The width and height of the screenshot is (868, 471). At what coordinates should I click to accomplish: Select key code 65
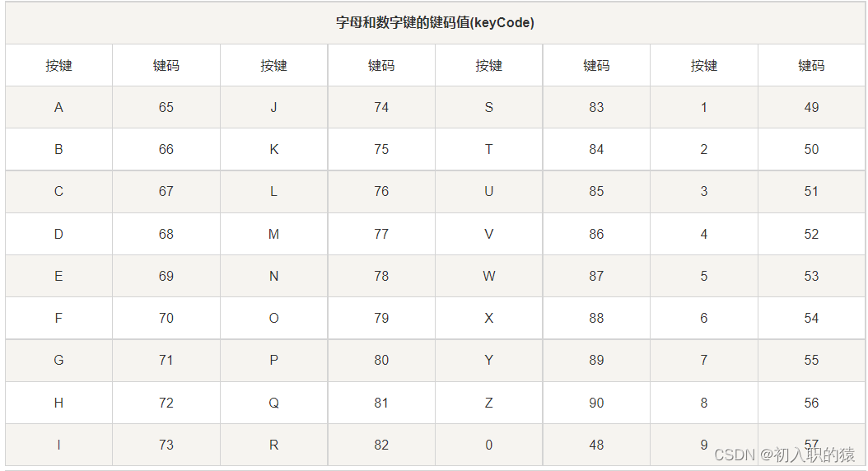pyautogui.click(x=166, y=107)
